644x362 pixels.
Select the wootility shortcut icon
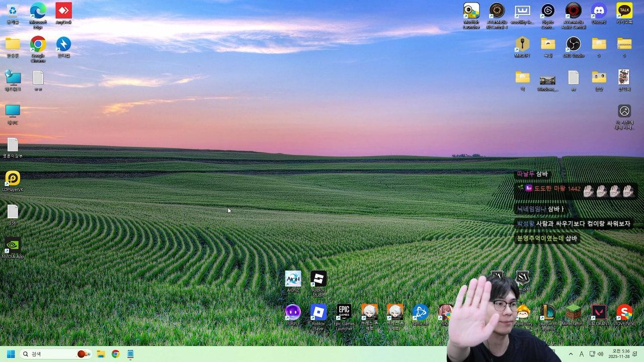522,14
